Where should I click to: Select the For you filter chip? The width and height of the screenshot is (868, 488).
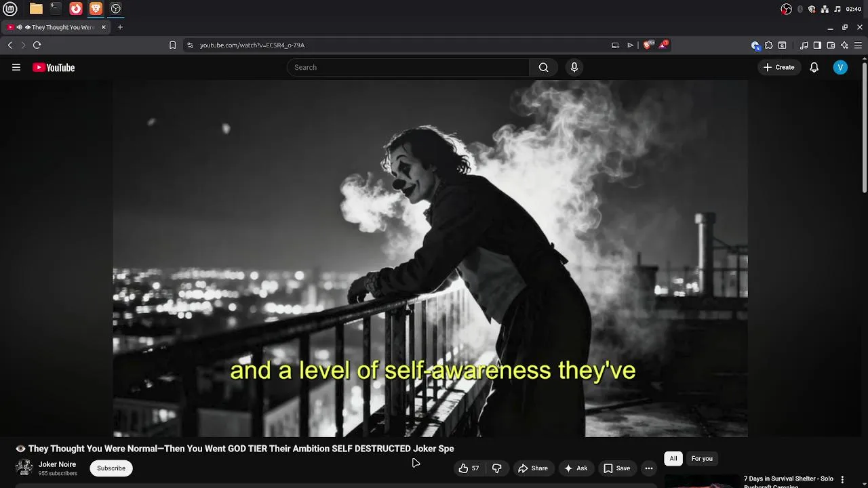pyautogui.click(x=702, y=458)
